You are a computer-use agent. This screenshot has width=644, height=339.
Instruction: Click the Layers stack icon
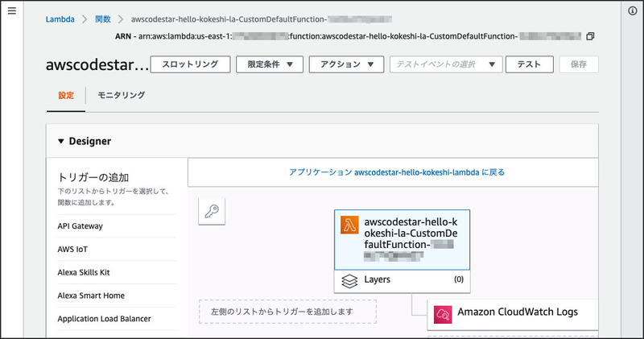(x=349, y=281)
